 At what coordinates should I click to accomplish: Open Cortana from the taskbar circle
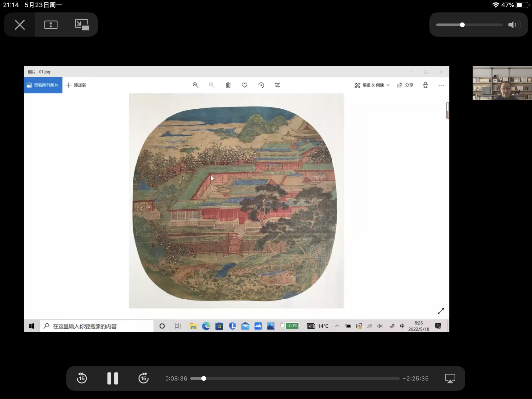click(162, 326)
